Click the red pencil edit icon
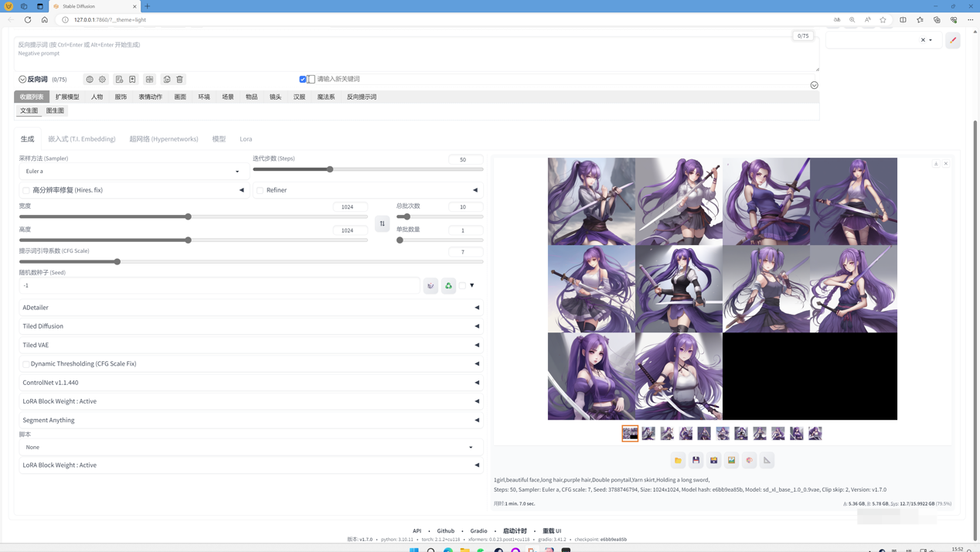 952,40
